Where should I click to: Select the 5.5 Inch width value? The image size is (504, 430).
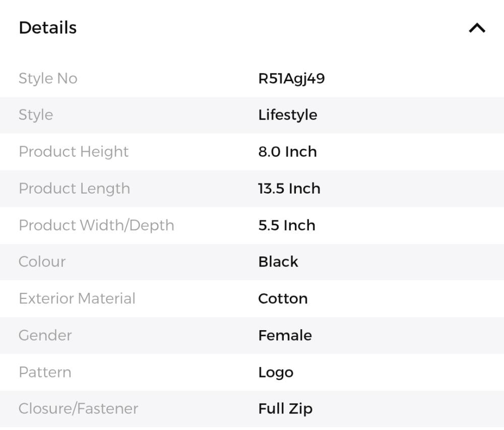pyautogui.click(x=287, y=225)
